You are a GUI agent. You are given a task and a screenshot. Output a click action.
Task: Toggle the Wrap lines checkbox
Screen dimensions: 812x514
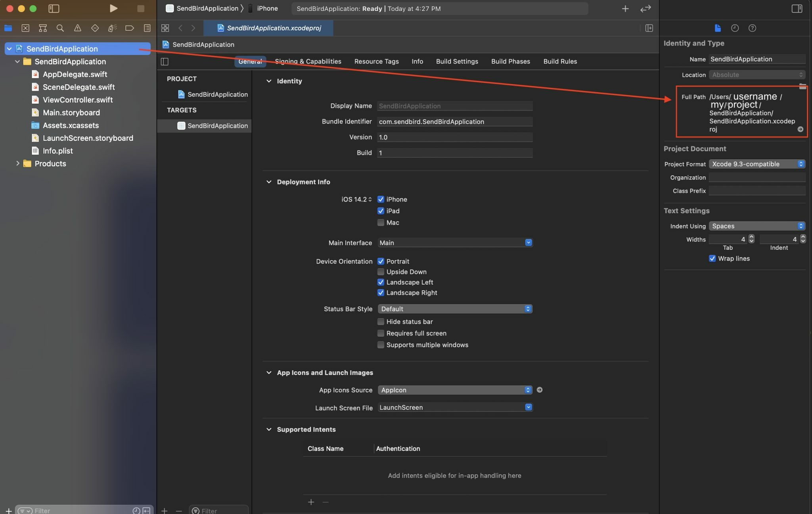tap(712, 259)
